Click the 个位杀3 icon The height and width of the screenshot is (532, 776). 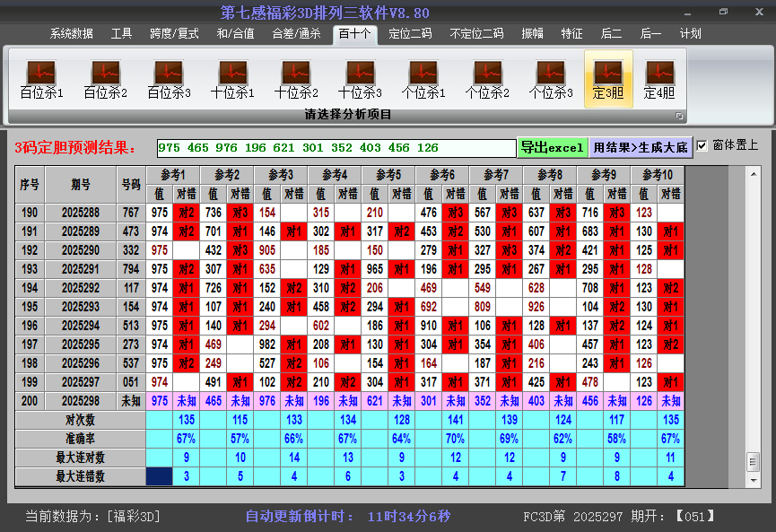[x=551, y=79]
